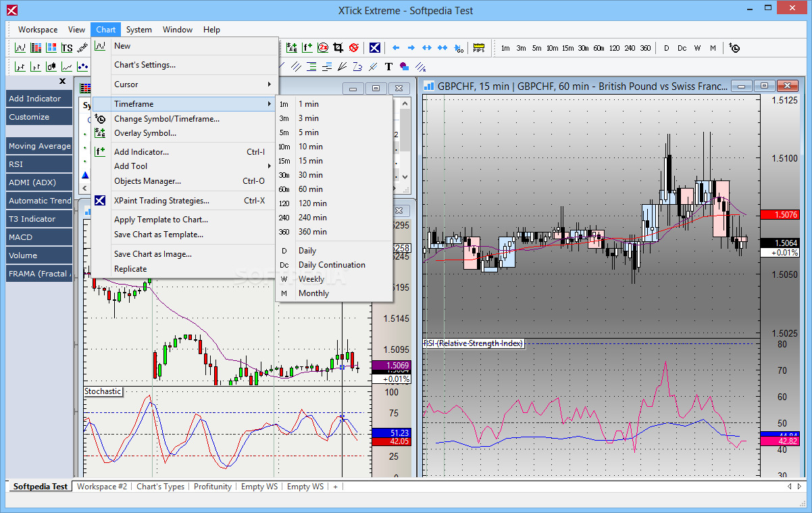
Task: Click the link charts toolbar icon
Action: (82, 48)
